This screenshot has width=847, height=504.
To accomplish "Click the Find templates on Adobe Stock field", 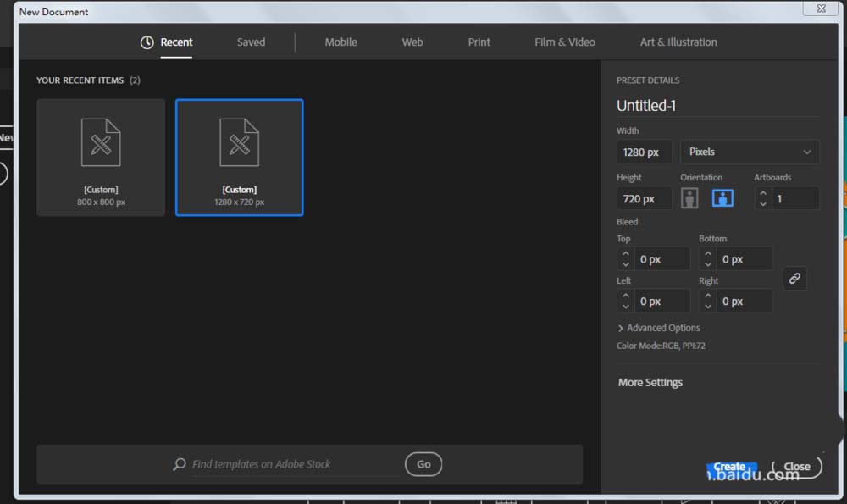I will click(x=295, y=464).
